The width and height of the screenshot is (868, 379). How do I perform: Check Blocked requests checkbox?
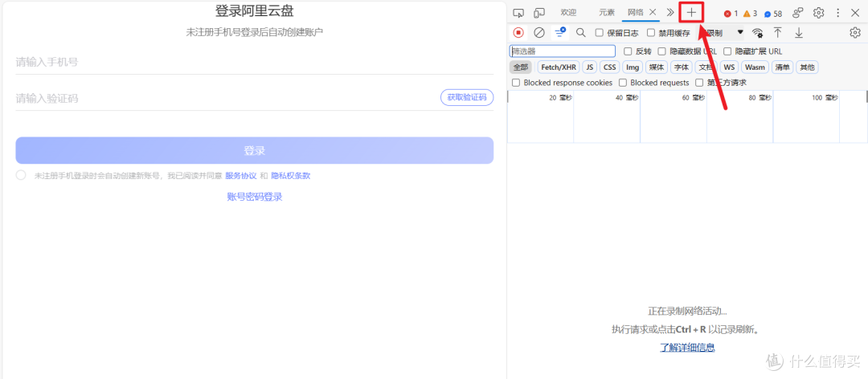tap(623, 83)
